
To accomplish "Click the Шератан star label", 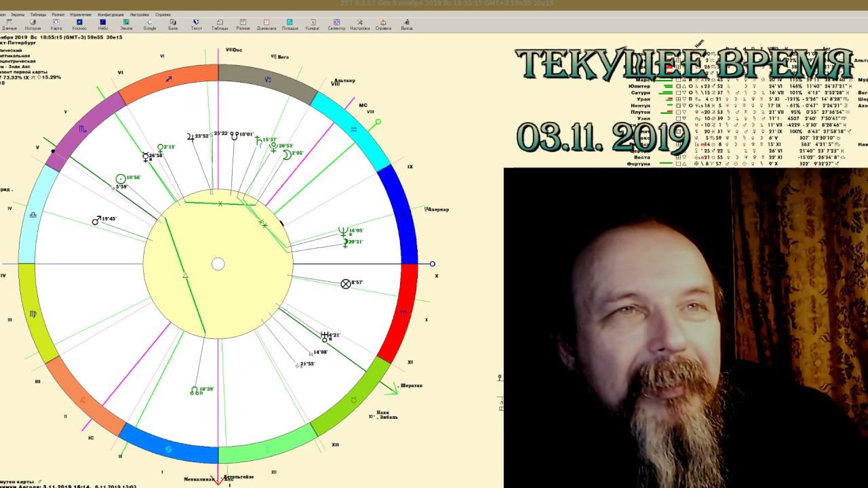I will (x=412, y=386).
